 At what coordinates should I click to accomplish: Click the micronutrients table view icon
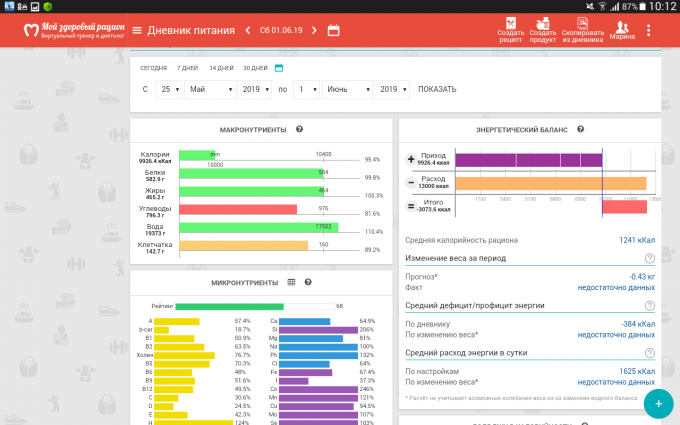(291, 282)
